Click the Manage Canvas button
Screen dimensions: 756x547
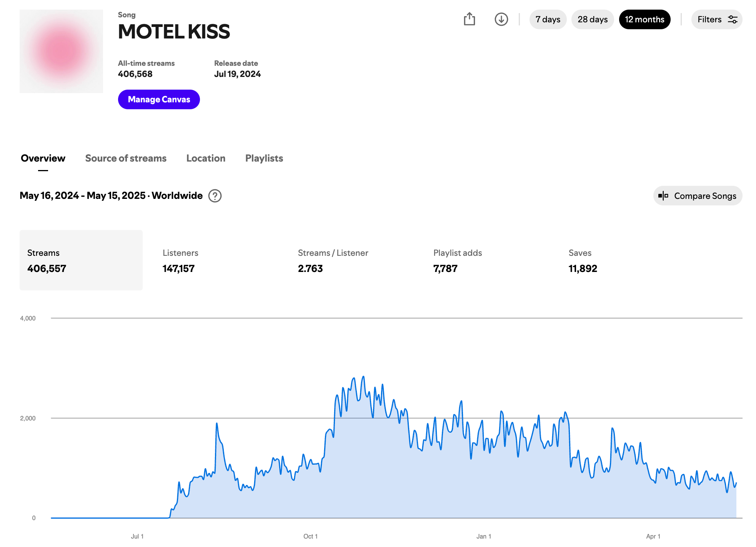pos(159,100)
